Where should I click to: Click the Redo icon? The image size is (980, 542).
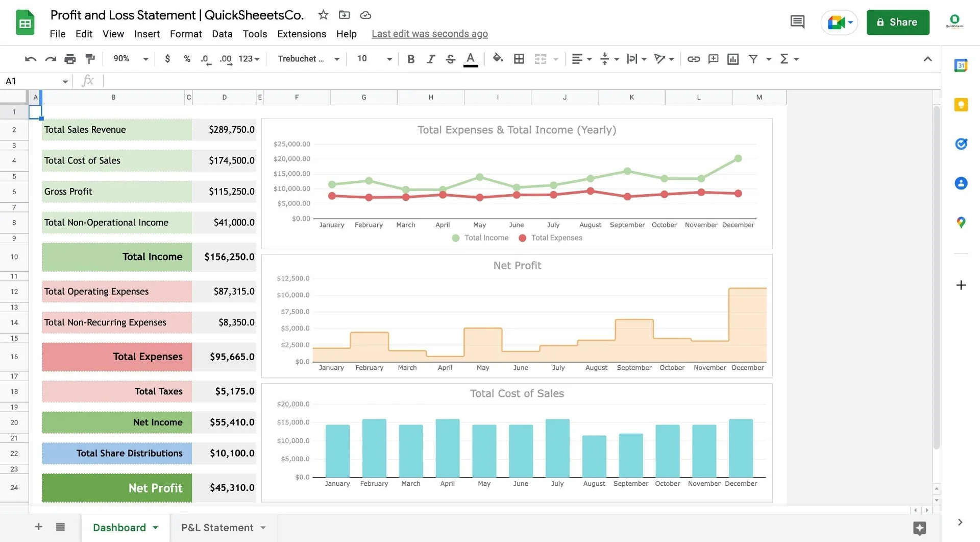50,59
